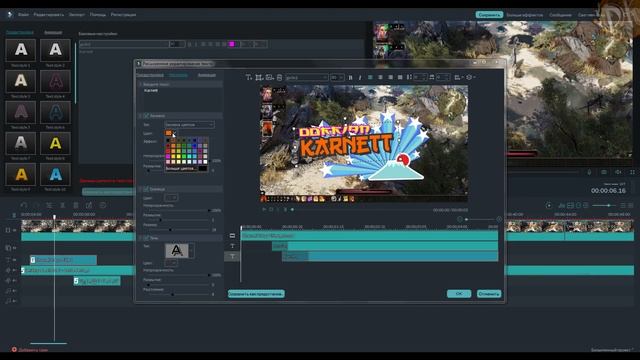Open the Help menu in the menu bar
Viewport: 640px width, 360px height.
pos(98,15)
